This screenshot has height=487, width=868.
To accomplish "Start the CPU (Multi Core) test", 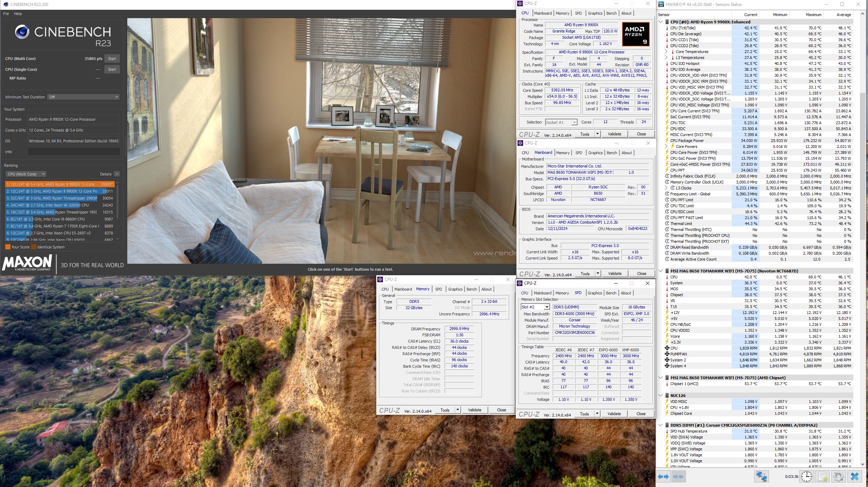I will pyautogui.click(x=112, y=59).
